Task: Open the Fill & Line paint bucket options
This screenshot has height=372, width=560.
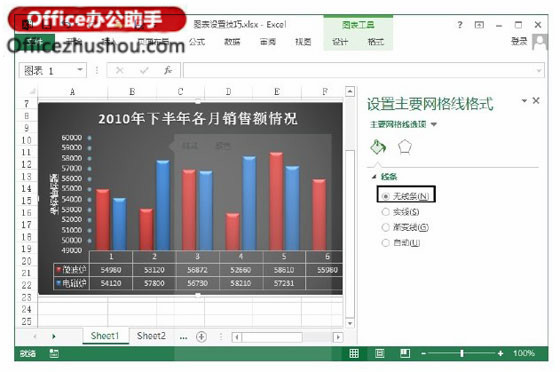Action: [x=378, y=147]
